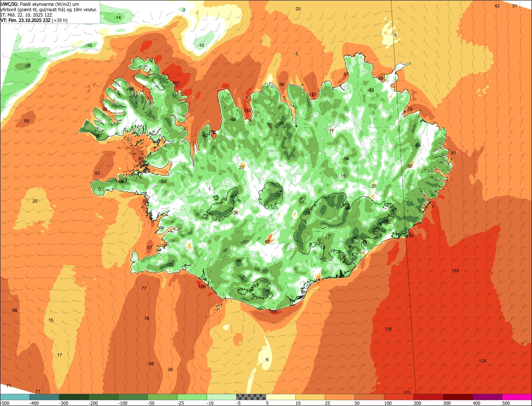Click the map value '61'
This screenshot has height=406, width=532.
point(267,242)
